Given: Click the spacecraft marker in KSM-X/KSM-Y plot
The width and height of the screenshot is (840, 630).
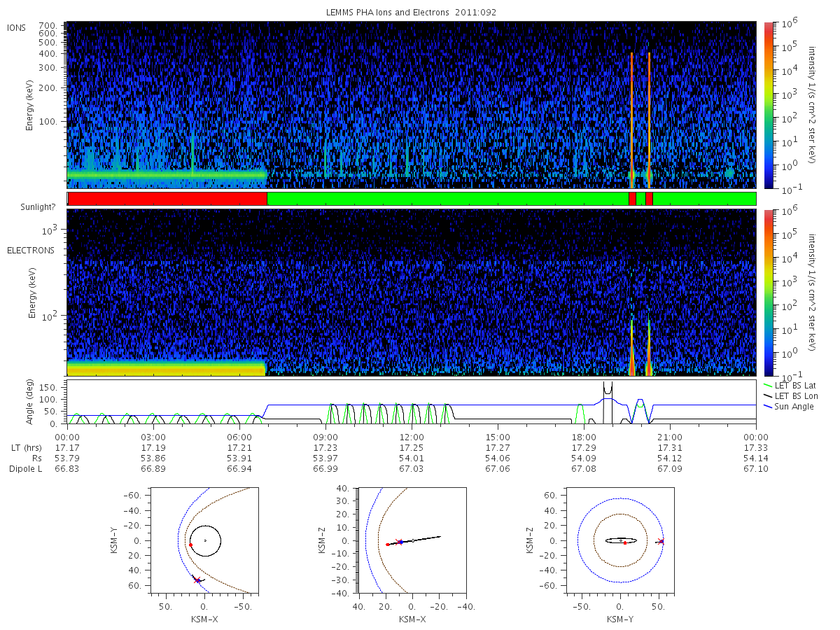Looking at the screenshot, I should pyautogui.click(x=197, y=580).
